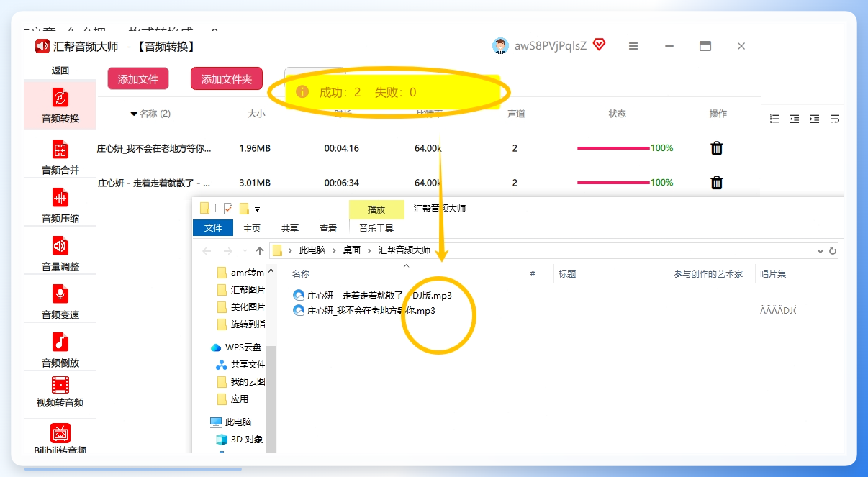868x477 pixels.
Task: Click the 大小 column header
Action: click(x=256, y=114)
